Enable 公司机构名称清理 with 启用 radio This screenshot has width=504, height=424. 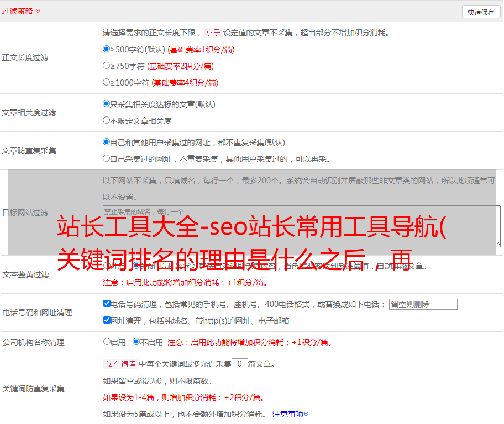coord(107,342)
